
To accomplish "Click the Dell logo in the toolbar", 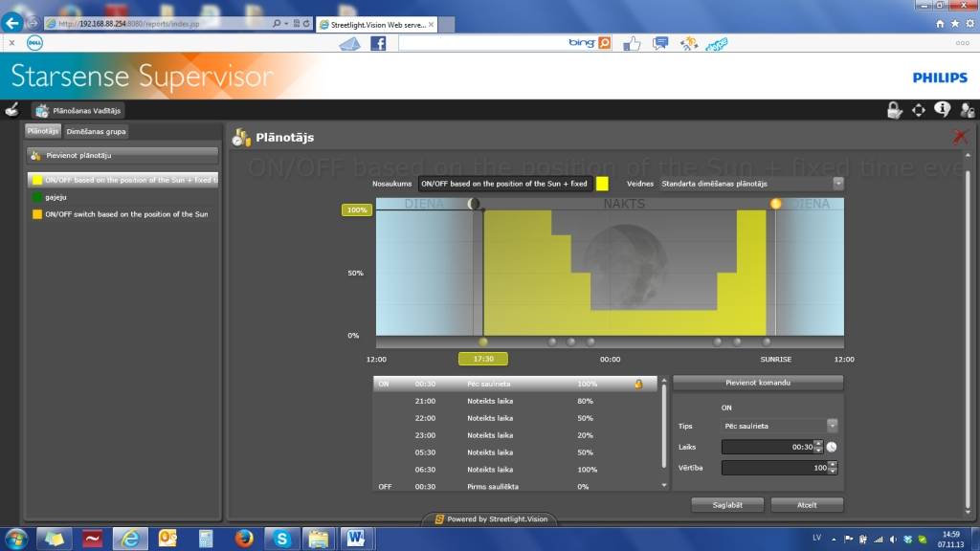I will coord(35,42).
